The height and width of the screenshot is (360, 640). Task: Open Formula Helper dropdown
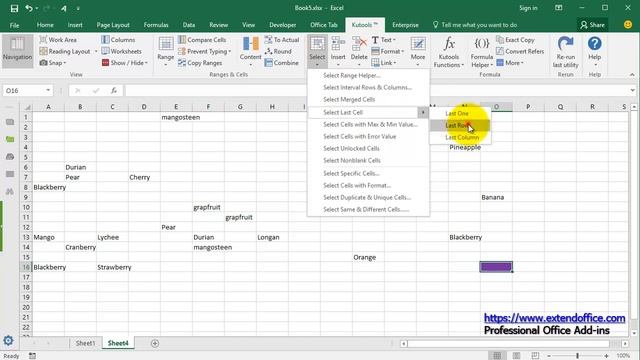coord(482,51)
